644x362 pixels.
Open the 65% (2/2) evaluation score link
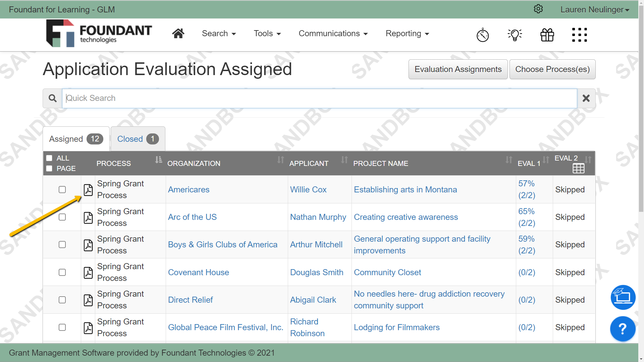tap(527, 217)
